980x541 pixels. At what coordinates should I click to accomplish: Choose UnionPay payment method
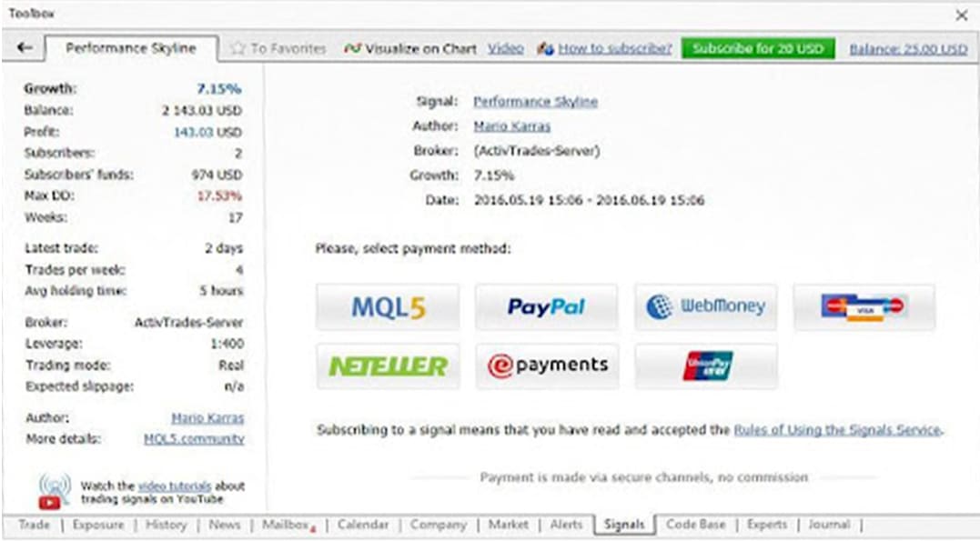click(x=705, y=366)
